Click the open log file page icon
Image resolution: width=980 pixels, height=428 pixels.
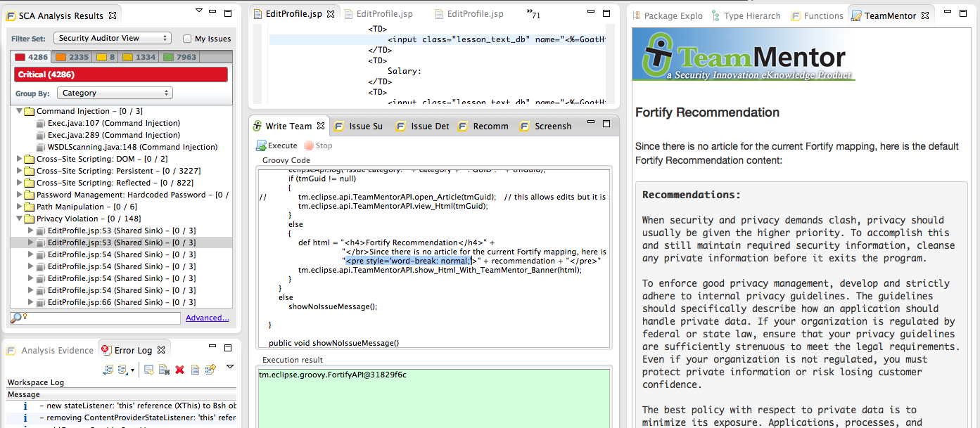point(195,370)
